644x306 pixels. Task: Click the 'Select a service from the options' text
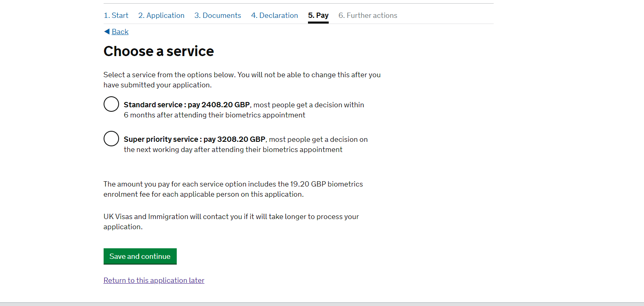242,80
